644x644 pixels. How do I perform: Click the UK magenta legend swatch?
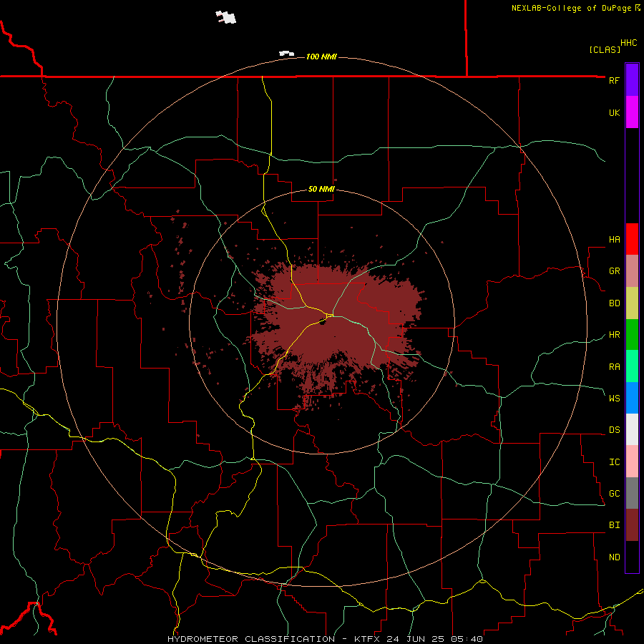tap(632, 112)
